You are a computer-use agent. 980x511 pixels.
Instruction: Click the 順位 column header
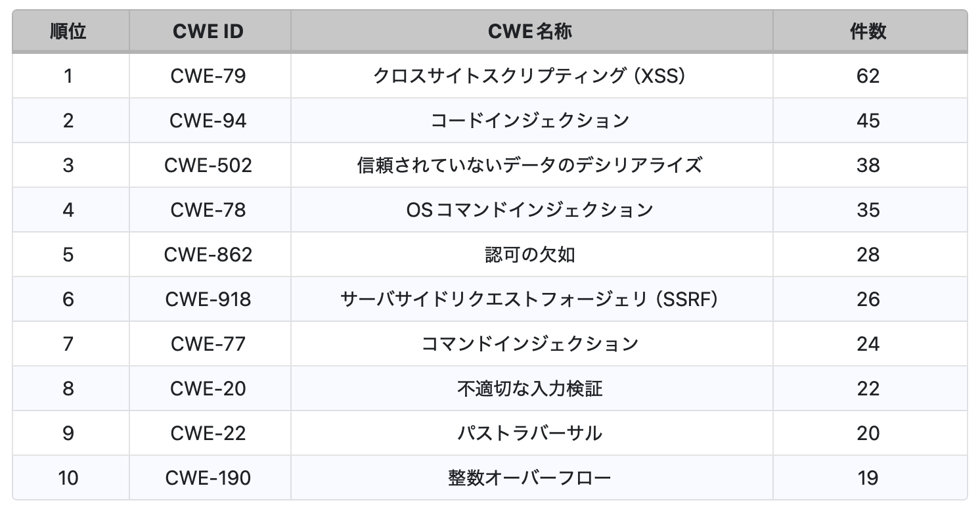click(x=68, y=32)
